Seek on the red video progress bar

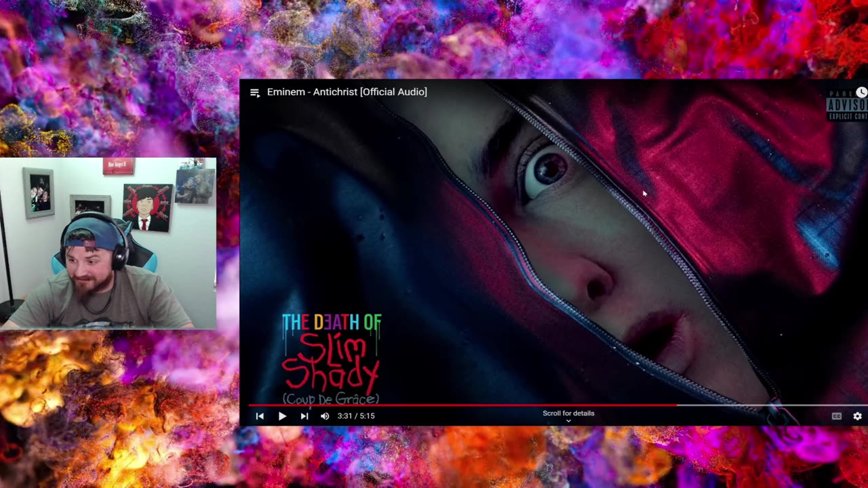click(x=558, y=405)
